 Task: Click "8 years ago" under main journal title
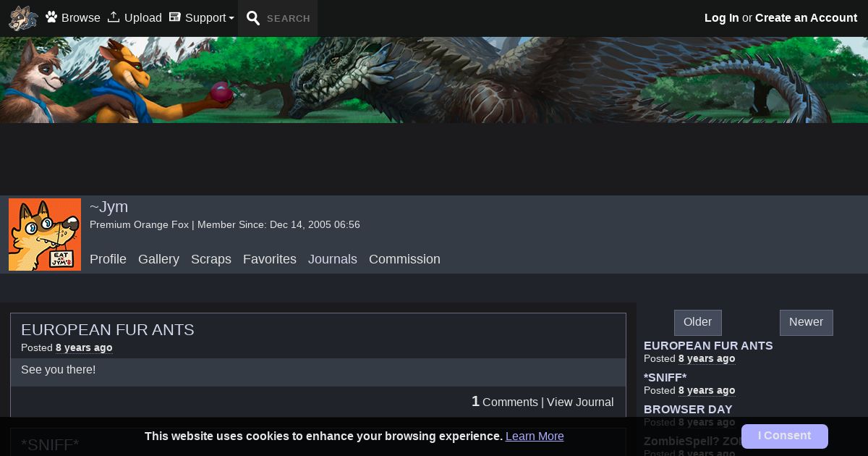click(84, 347)
